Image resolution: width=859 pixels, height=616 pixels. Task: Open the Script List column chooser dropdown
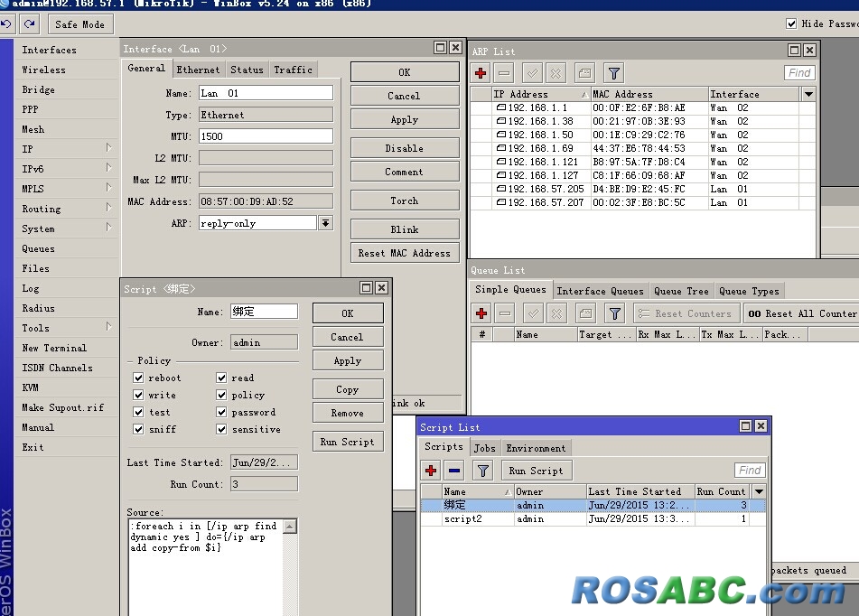tap(759, 491)
